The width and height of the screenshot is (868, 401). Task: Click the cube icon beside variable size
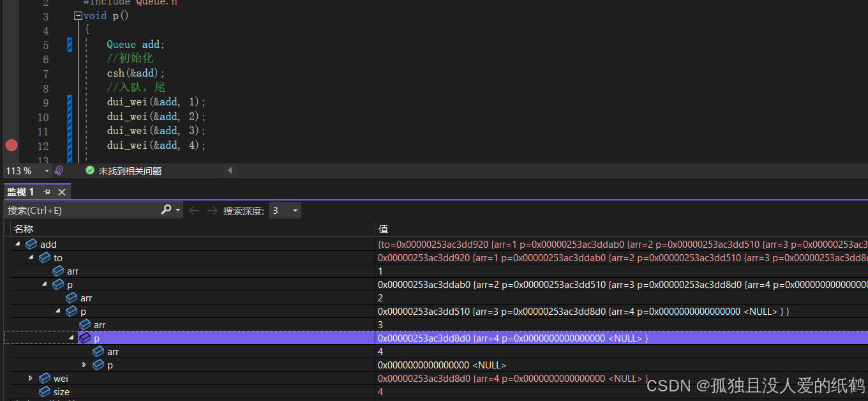[x=45, y=391]
